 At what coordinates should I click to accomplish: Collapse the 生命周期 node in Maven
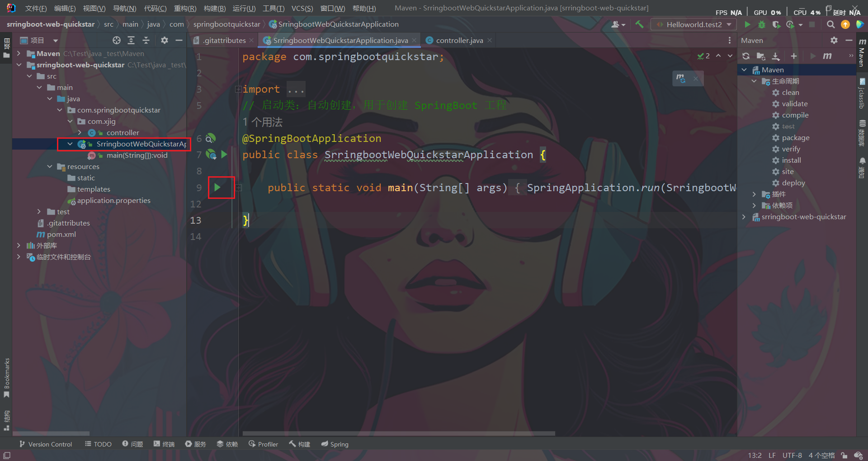(754, 81)
